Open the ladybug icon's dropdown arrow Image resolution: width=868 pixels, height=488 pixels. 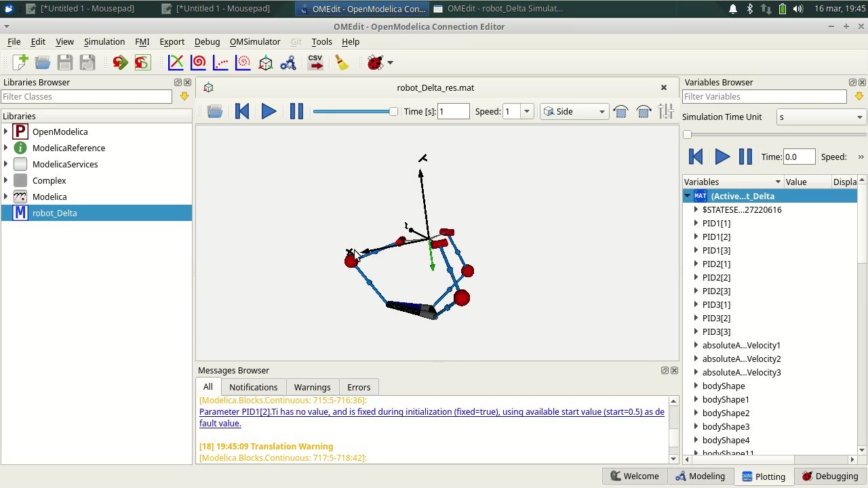coord(390,63)
